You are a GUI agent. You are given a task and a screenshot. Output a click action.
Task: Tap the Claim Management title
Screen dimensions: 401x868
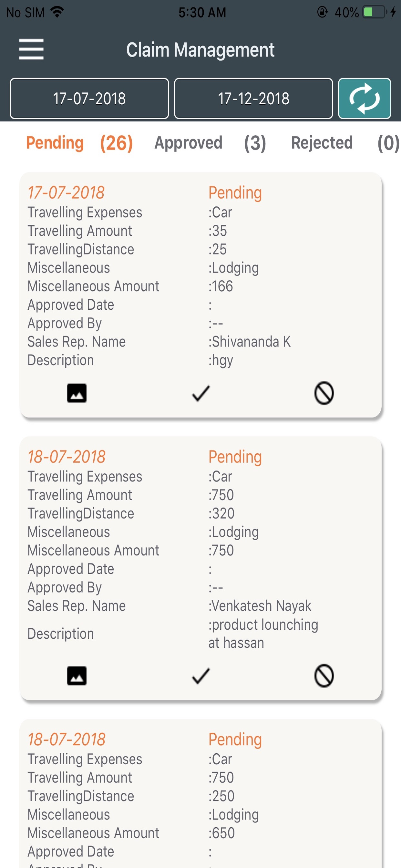coord(200,50)
